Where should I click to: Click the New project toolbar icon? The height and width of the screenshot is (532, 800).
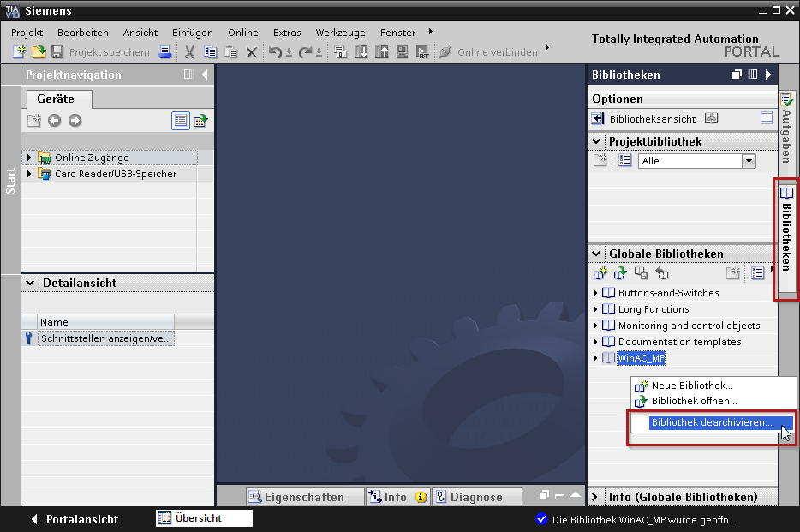[19, 51]
